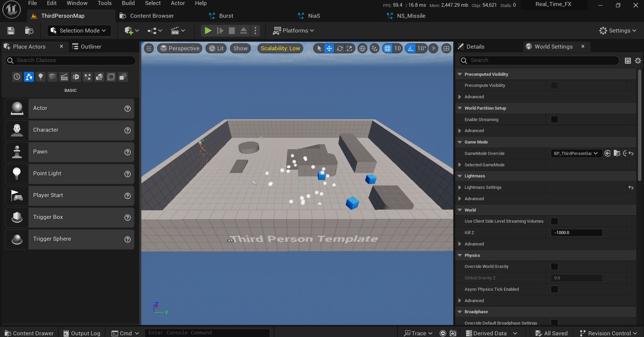Check Use Client Side Level Streaming Volumes
The width and height of the screenshot is (644, 337).
point(554,221)
